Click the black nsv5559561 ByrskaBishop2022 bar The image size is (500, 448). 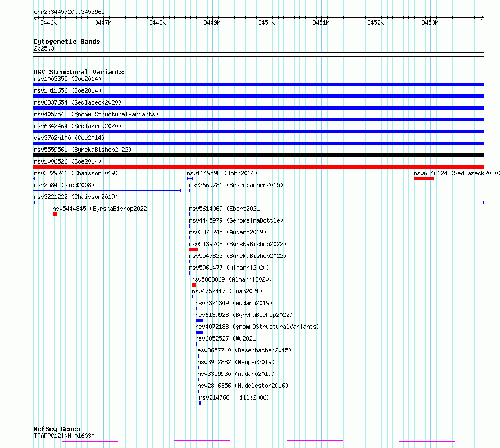pos(258,155)
